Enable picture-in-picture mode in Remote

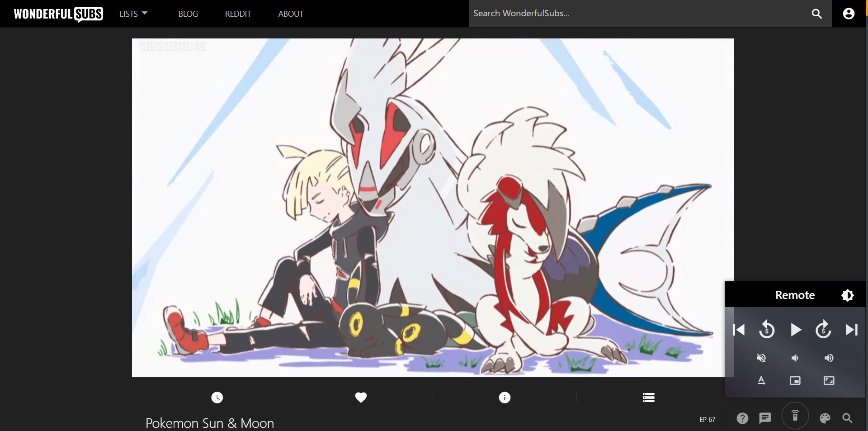click(795, 381)
